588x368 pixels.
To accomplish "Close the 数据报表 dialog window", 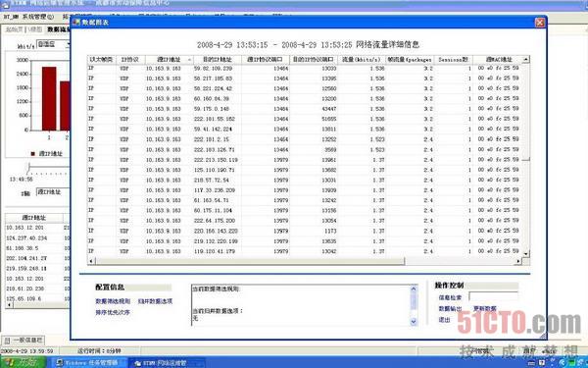I will click(x=540, y=23).
